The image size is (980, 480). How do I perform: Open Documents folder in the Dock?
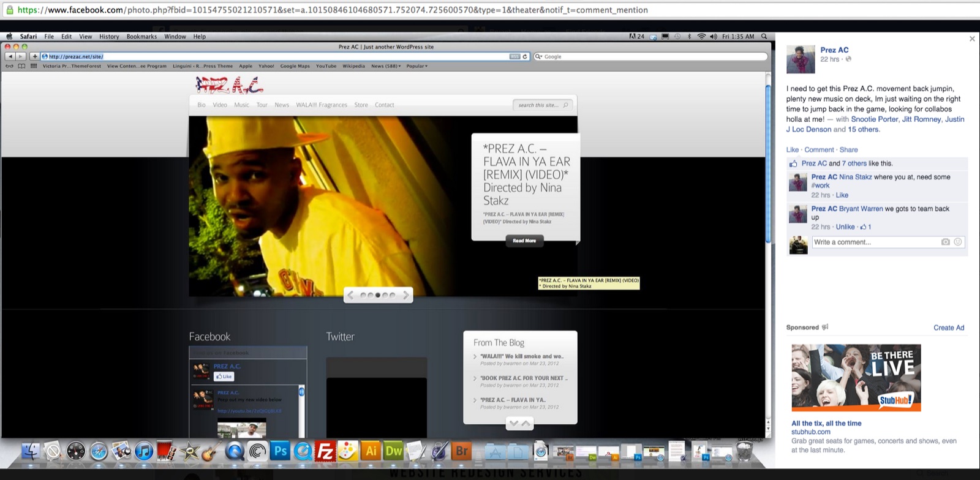(518, 452)
